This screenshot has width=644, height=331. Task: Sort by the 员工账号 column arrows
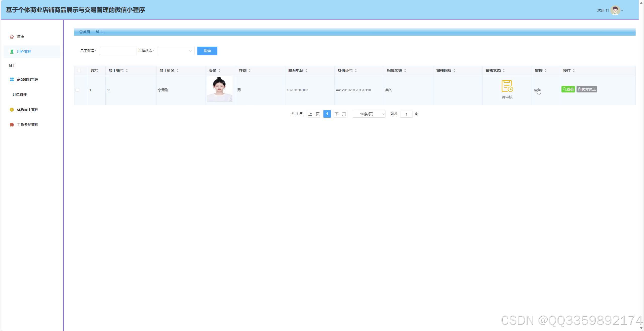click(x=127, y=71)
